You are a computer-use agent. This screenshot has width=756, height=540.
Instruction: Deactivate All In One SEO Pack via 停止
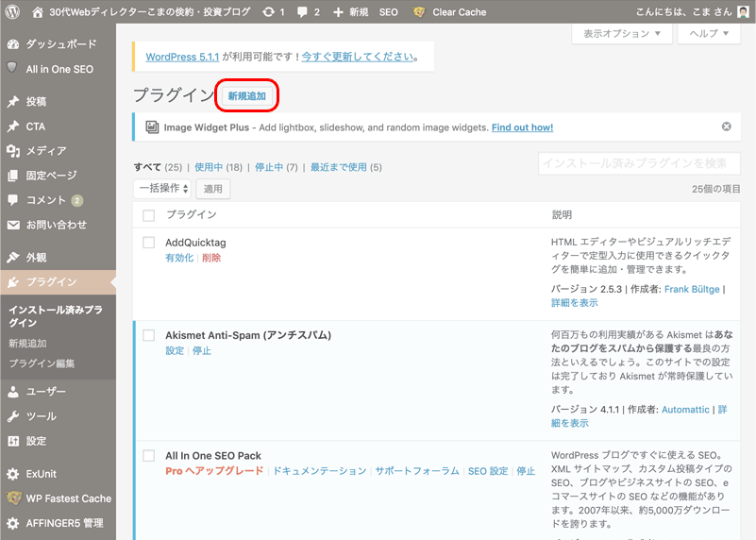(x=526, y=471)
